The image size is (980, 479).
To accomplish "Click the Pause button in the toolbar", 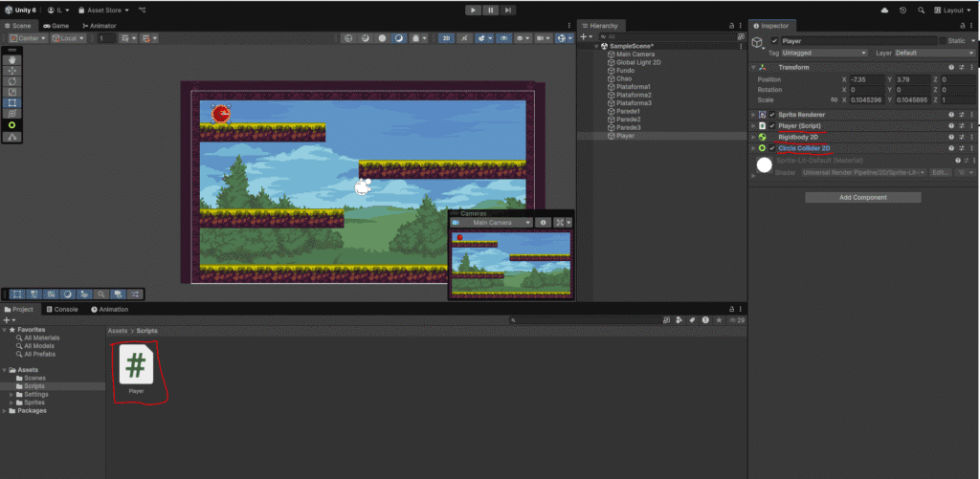I will tap(490, 10).
